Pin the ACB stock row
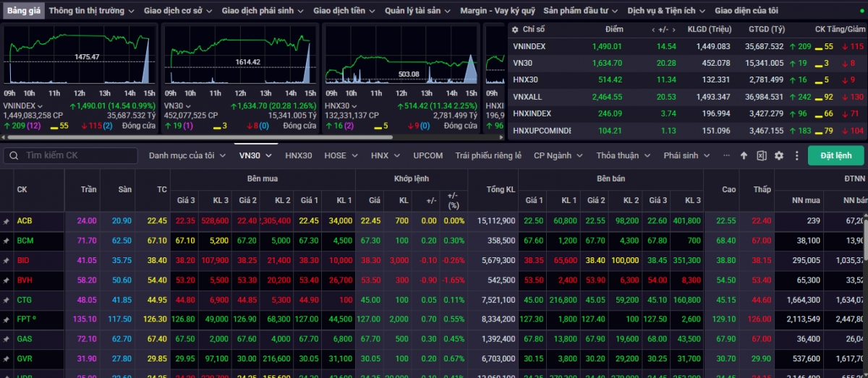 pyautogui.click(x=7, y=221)
